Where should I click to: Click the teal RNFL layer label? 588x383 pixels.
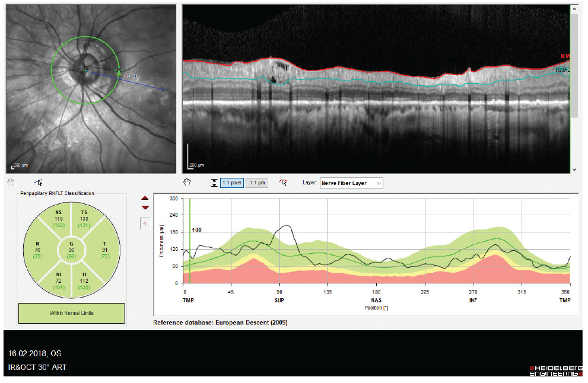point(562,70)
